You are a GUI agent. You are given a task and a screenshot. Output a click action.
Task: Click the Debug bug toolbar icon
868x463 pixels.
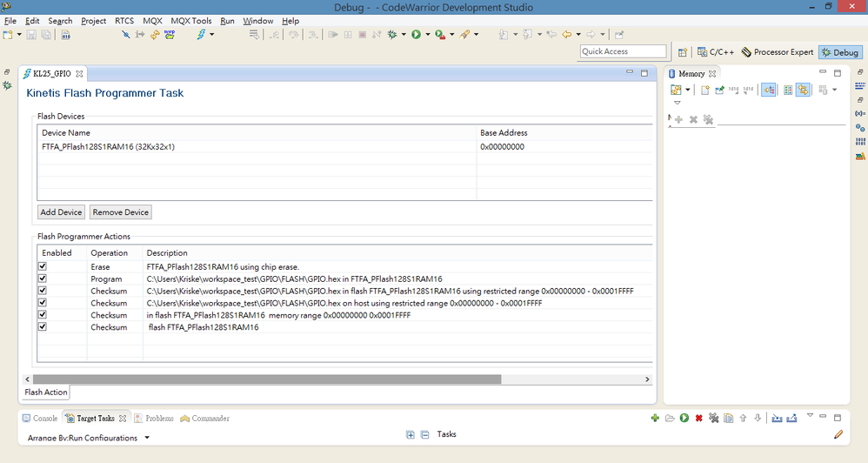[392, 34]
